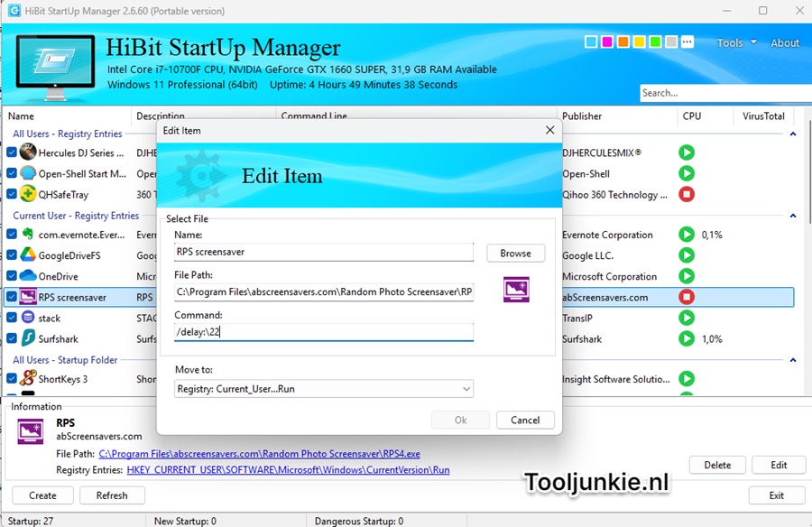
Task: Open the RPS4.exe file path link
Action: (259, 454)
